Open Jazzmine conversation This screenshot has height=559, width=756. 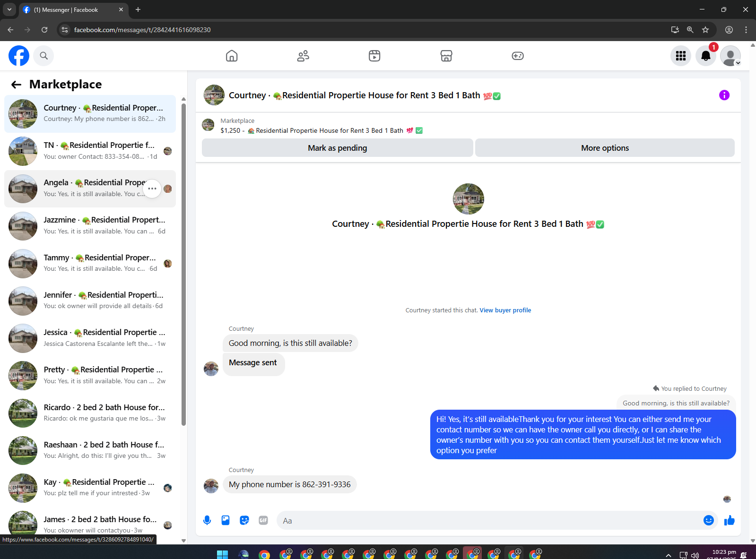(x=90, y=226)
